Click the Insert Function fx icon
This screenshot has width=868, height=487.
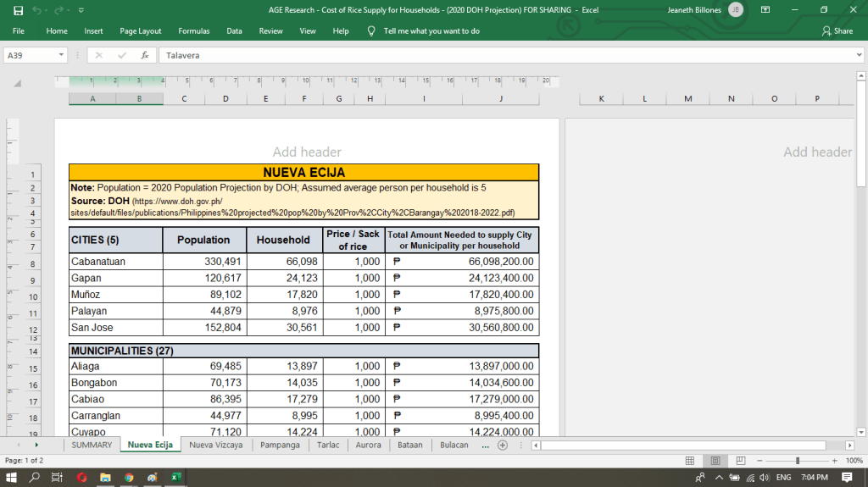click(145, 55)
